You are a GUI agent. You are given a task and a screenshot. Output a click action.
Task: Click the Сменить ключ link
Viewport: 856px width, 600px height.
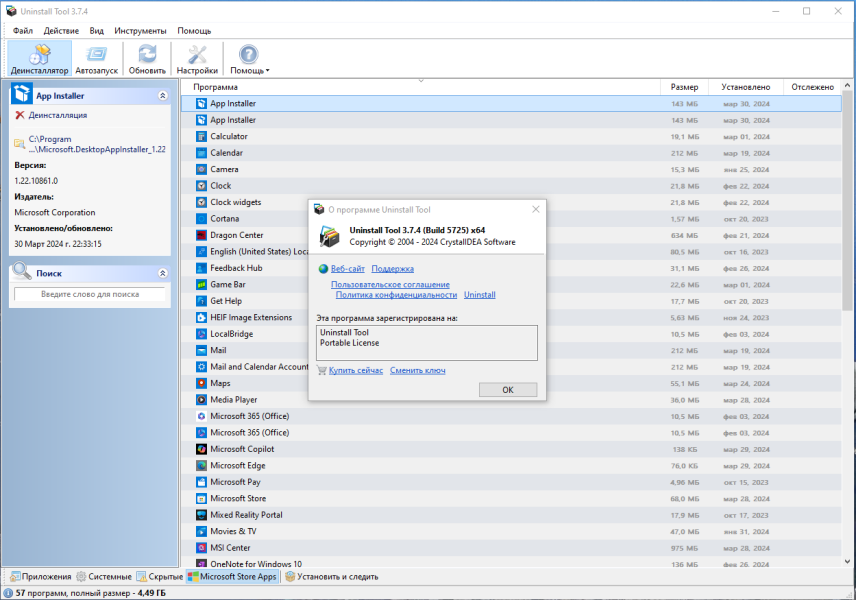click(418, 370)
